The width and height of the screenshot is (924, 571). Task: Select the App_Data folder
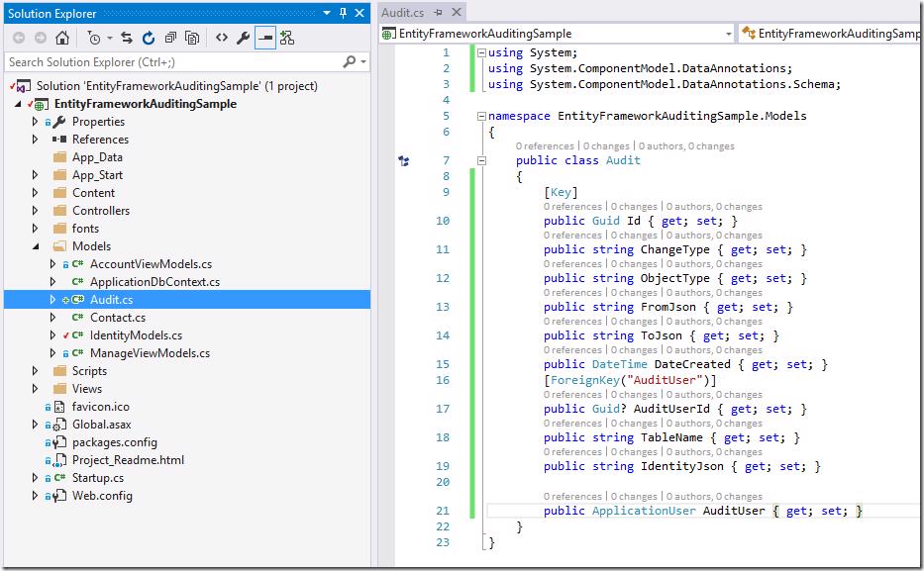click(97, 157)
